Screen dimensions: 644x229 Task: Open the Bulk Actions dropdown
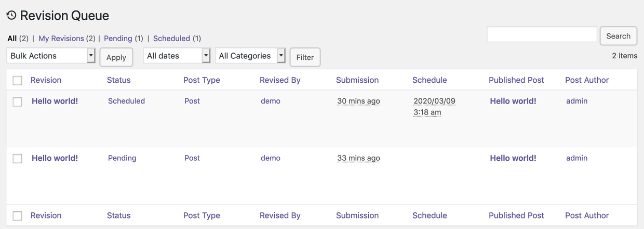click(x=51, y=56)
